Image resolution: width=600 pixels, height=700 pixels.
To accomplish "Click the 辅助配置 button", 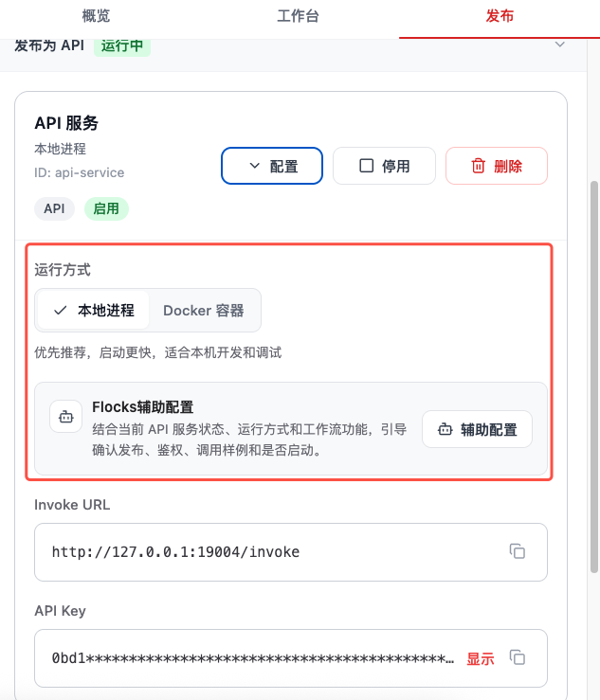I will point(477,429).
